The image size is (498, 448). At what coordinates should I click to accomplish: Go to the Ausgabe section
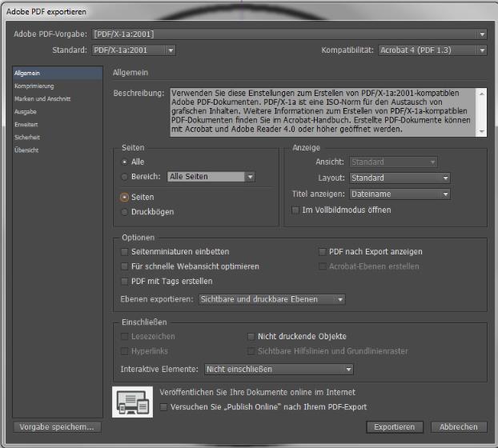pos(58,112)
